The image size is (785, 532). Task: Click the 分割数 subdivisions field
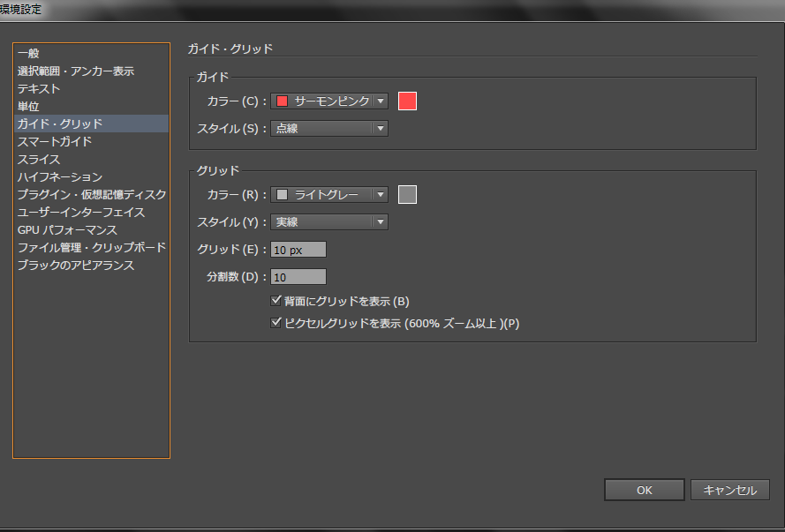[298, 277]
